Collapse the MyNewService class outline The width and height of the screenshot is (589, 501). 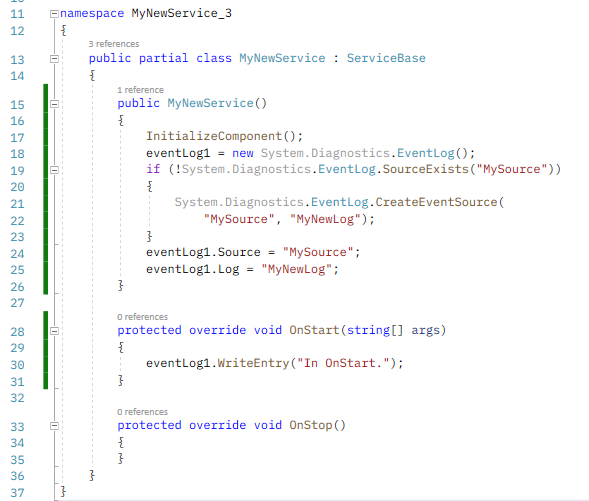click(x=54, y=59)
